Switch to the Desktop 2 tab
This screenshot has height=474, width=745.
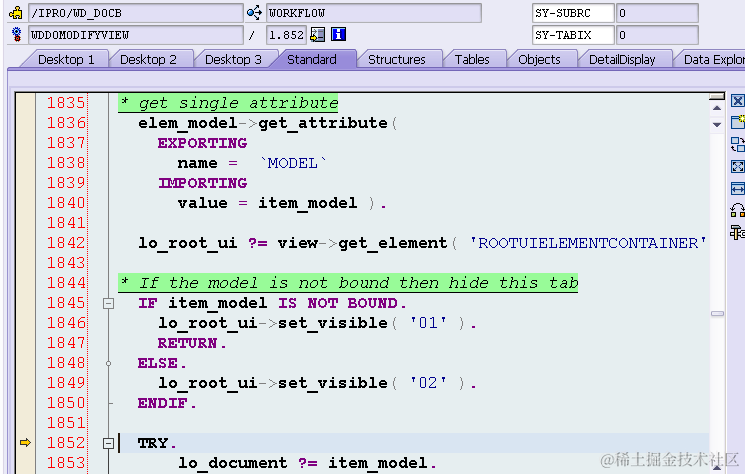(148, 59)
